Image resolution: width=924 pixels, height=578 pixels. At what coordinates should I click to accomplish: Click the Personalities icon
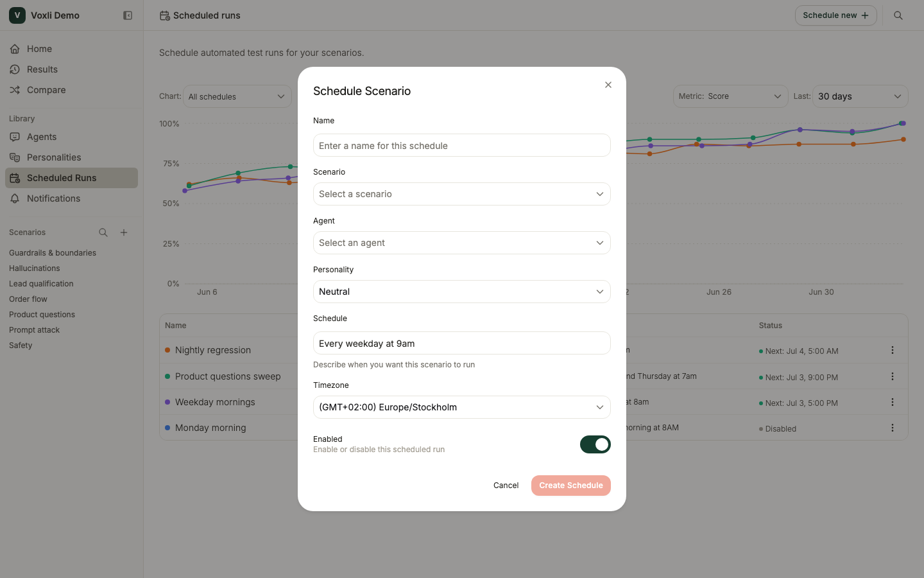click(15, 157)
